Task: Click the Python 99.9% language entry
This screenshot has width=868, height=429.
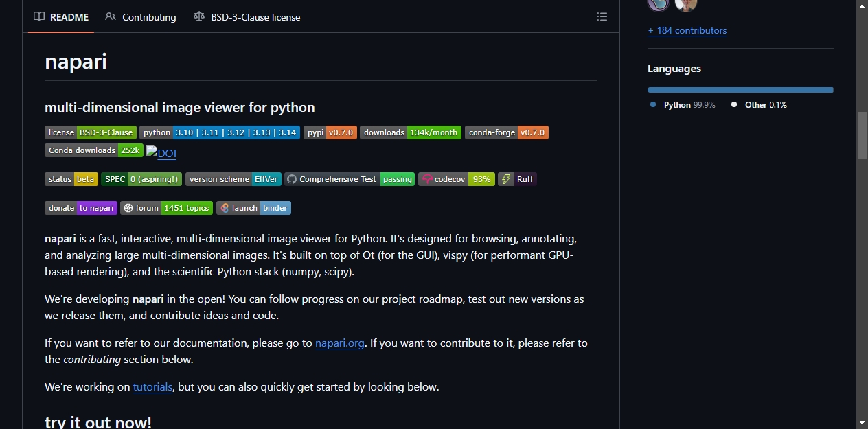Action: click(x=683, y=105)
